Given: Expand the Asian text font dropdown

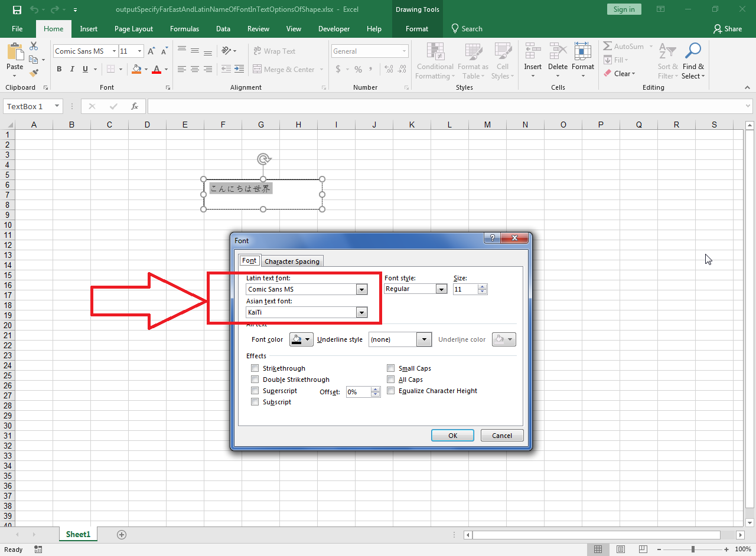Looking at the screenshot, I should point(361,313).
